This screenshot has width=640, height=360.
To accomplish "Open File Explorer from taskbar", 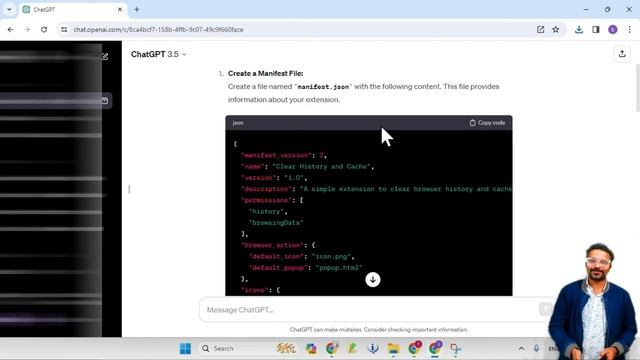I will click(393, 349).
